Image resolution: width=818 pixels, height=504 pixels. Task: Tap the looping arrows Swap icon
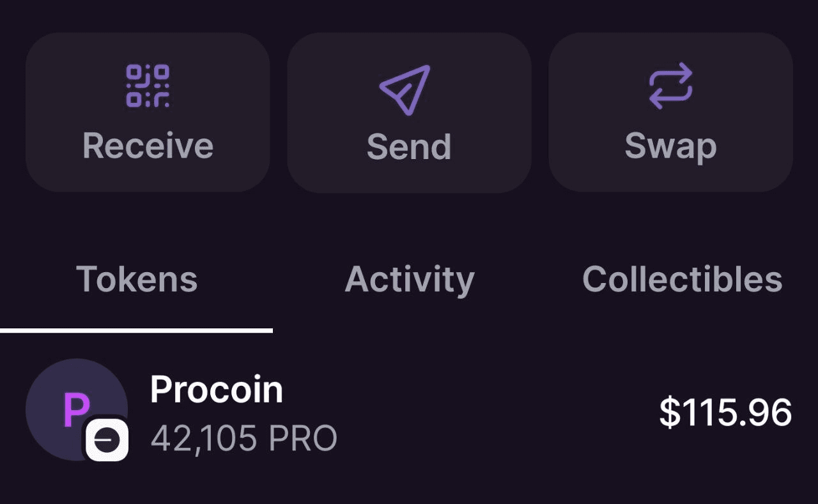[671, 86]
